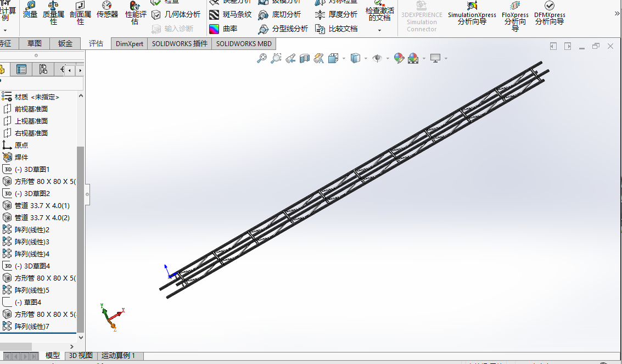
Task: Launch FloXpress analysis wizard
Action: tap(515, 16)
